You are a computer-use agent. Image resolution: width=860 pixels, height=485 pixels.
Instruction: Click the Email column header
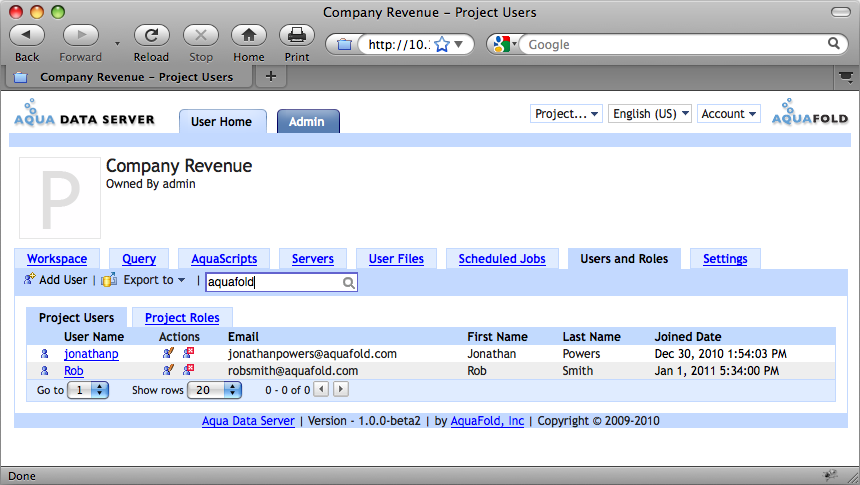pyautogui.click(x=243, y=336)
